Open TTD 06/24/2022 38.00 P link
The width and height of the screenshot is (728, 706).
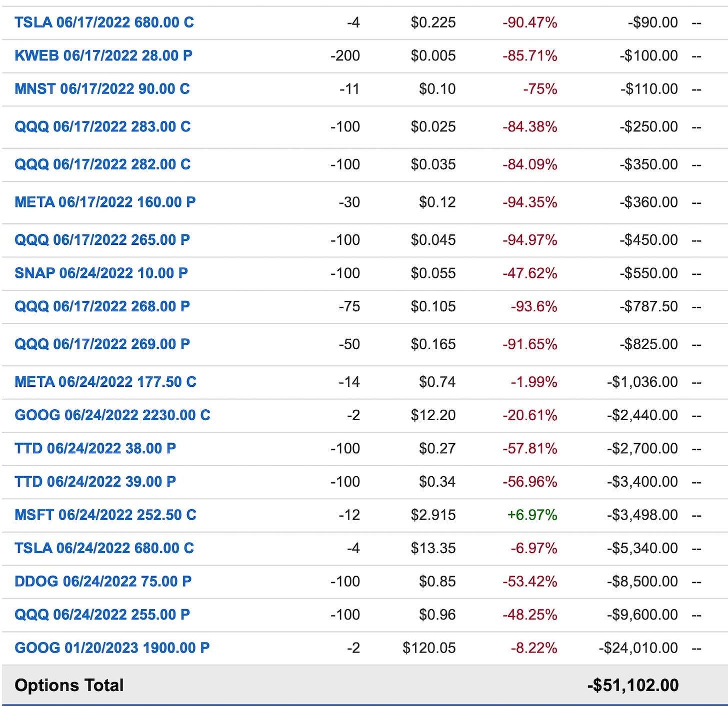click(95, 449)
